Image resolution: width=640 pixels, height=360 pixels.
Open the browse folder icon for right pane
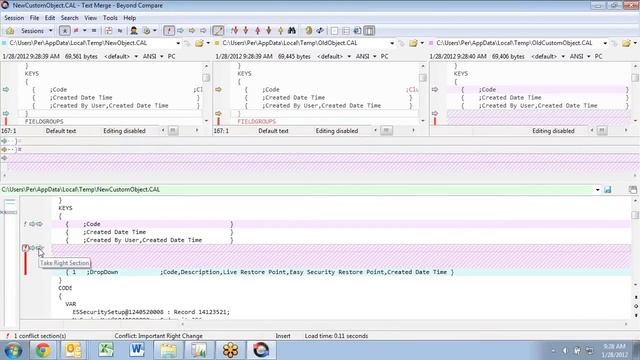click(626, 43)
